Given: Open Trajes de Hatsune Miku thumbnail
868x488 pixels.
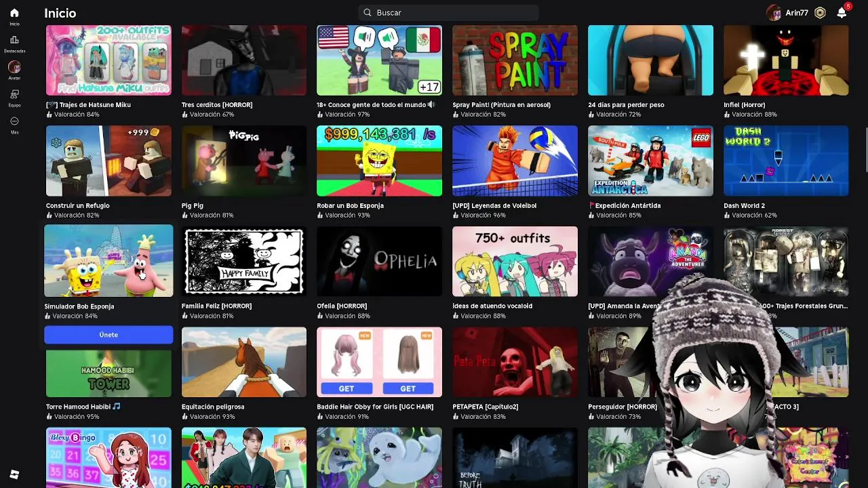Looking at the screenshot, I should pos(108,60).
